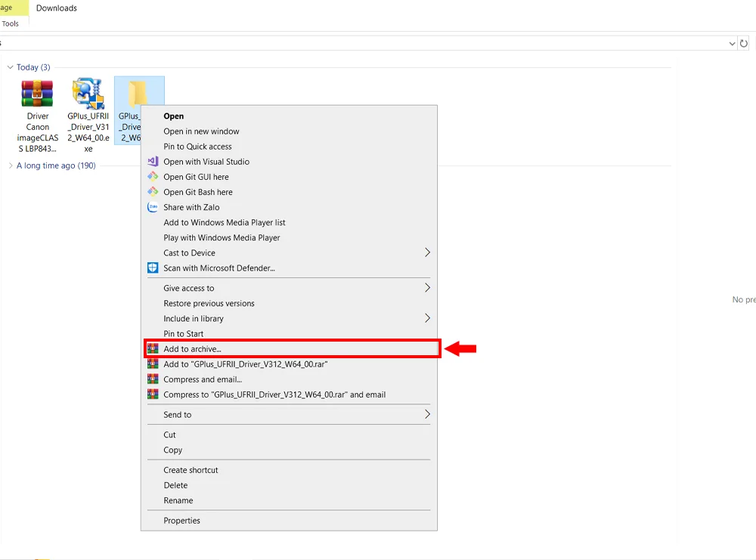Expand the Include in library submenu arrow
This screenshot has width=756, height=560.
click(427, 318)
